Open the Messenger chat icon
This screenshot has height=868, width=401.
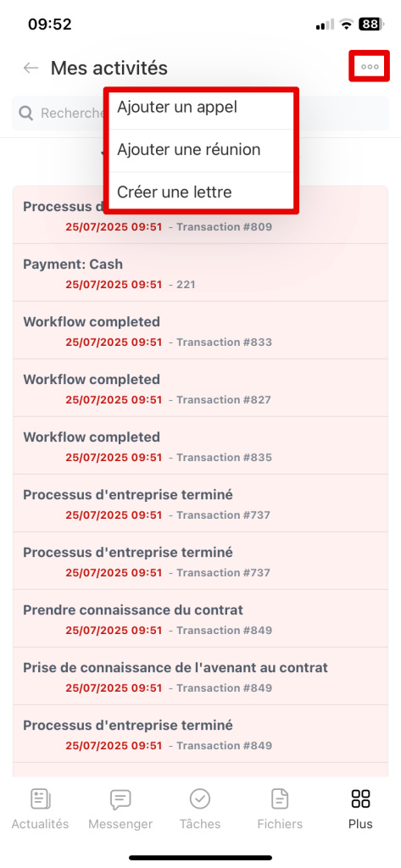[120, 799]
